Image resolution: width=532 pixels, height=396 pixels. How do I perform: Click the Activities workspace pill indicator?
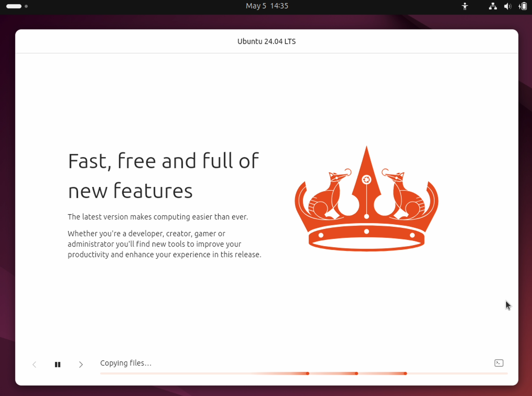(14, 6)
